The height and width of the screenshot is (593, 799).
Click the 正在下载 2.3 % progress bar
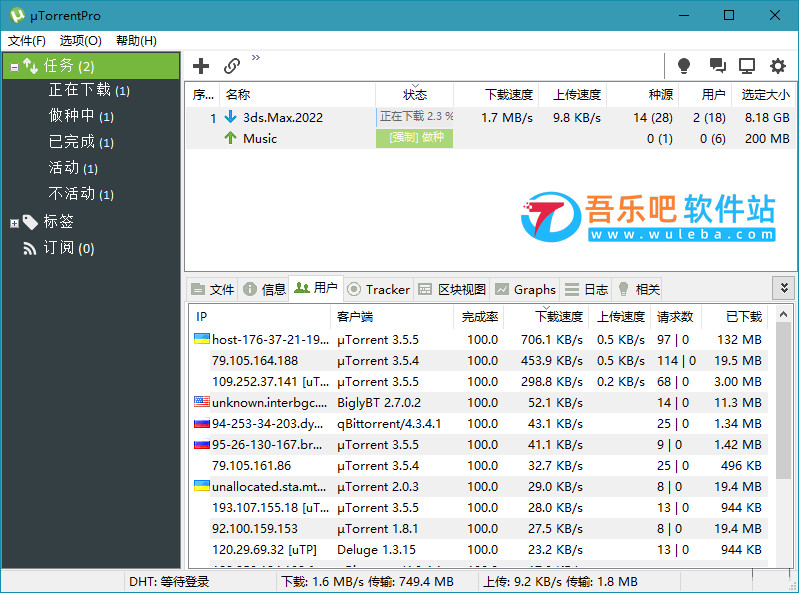coord(415,117)
